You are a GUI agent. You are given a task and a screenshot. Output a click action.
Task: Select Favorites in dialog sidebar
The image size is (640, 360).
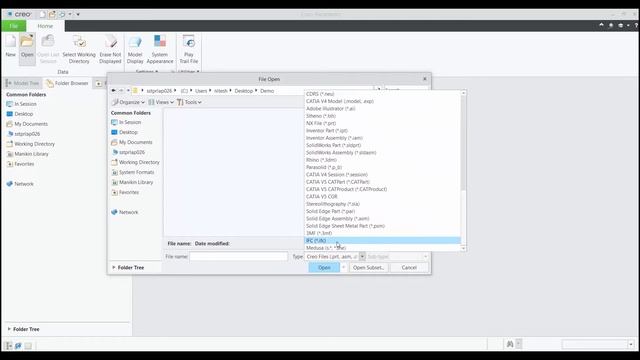pyautogui.click(x=129, y=192)
